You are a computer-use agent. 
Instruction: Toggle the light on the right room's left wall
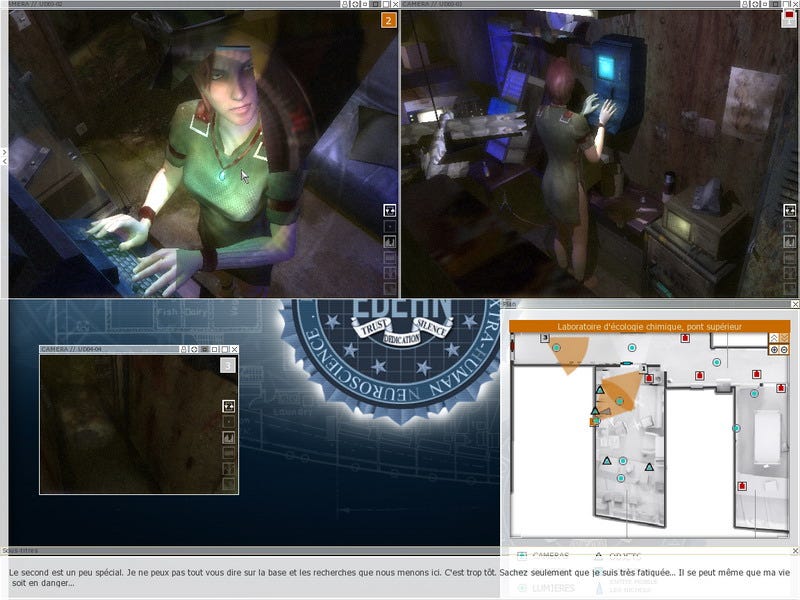pyautogui.click(x=736, y=428)
